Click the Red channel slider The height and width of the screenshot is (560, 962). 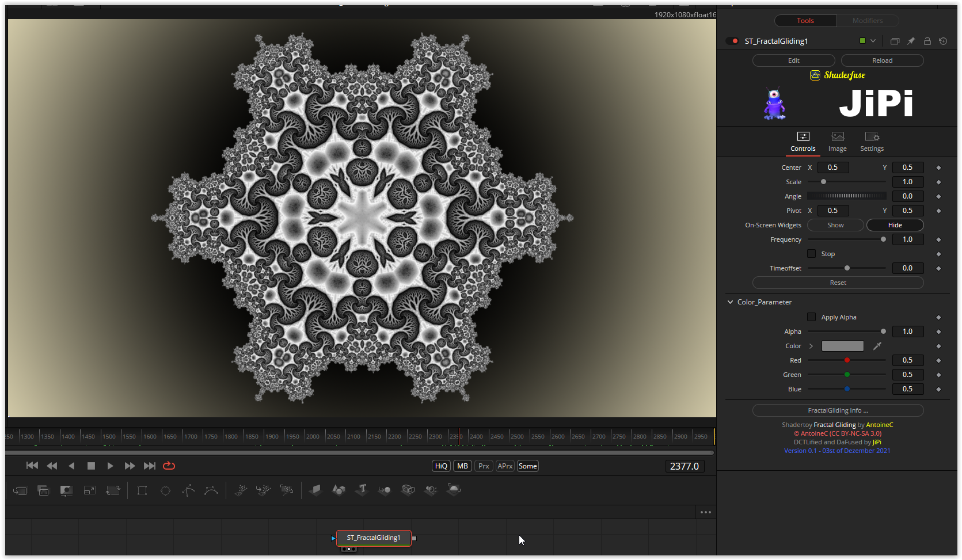(847, 360)
